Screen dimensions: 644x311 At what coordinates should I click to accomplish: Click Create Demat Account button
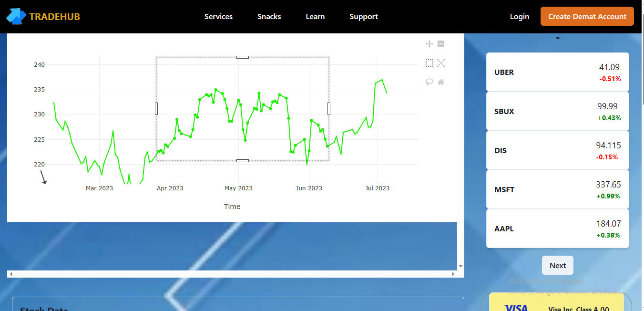point(587,16)
